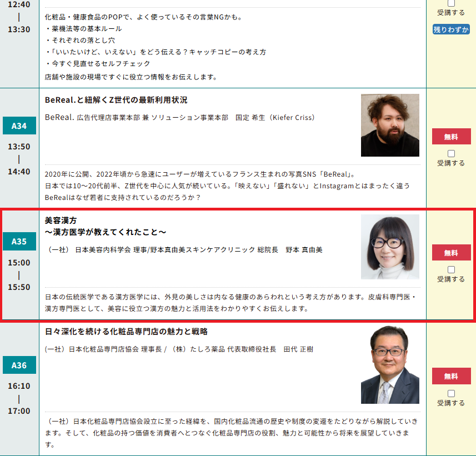Click the description line 日本の伝統医学である漢方医学には

(x=231, y=297)
